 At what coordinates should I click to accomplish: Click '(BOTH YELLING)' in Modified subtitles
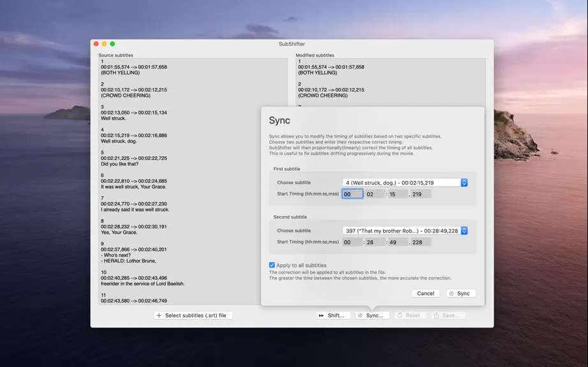pos(318,73)
